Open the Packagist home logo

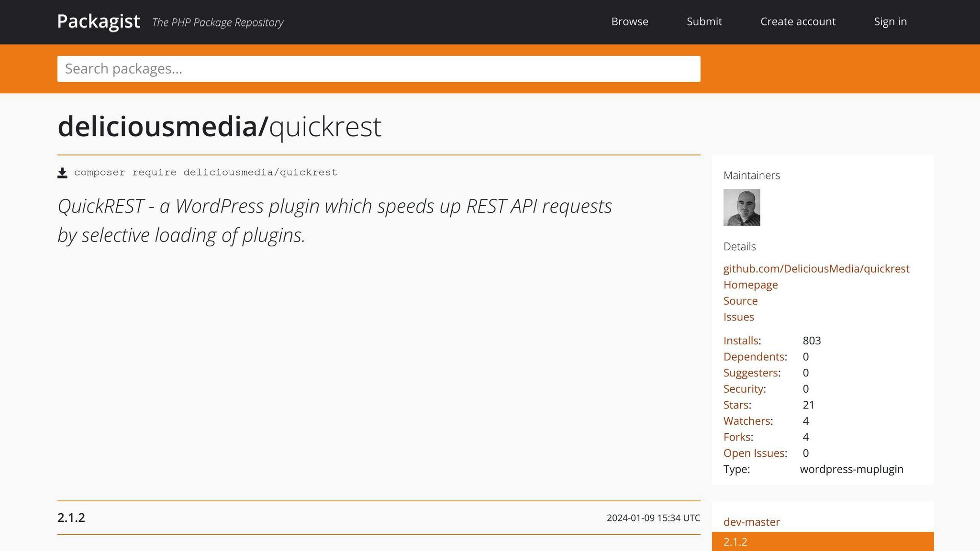click(x=99, y=22)
